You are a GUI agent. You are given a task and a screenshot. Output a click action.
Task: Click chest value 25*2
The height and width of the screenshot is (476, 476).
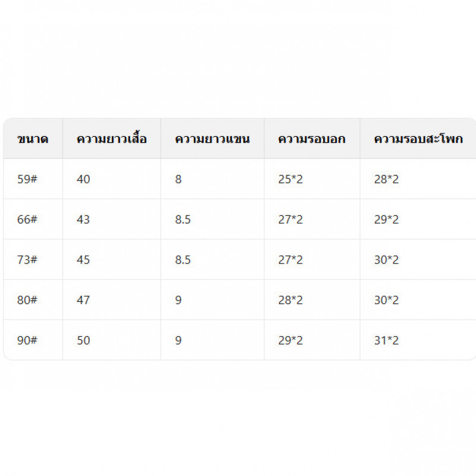[290, 179]
